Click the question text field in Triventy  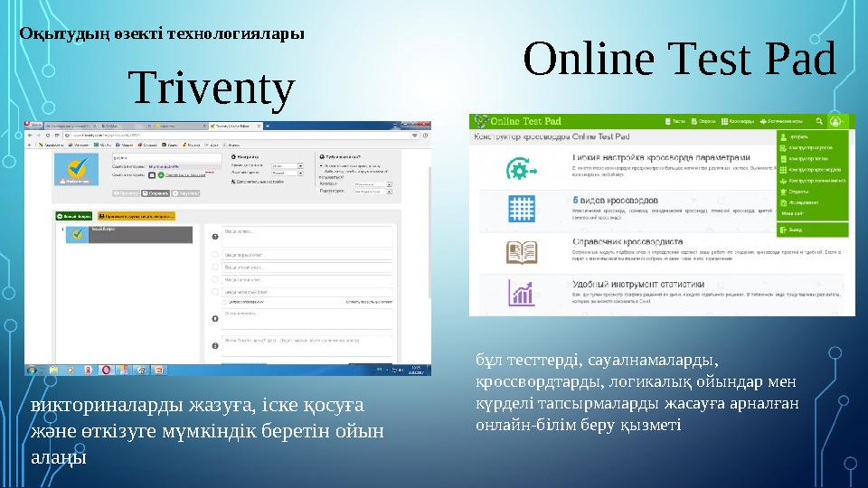307,236
